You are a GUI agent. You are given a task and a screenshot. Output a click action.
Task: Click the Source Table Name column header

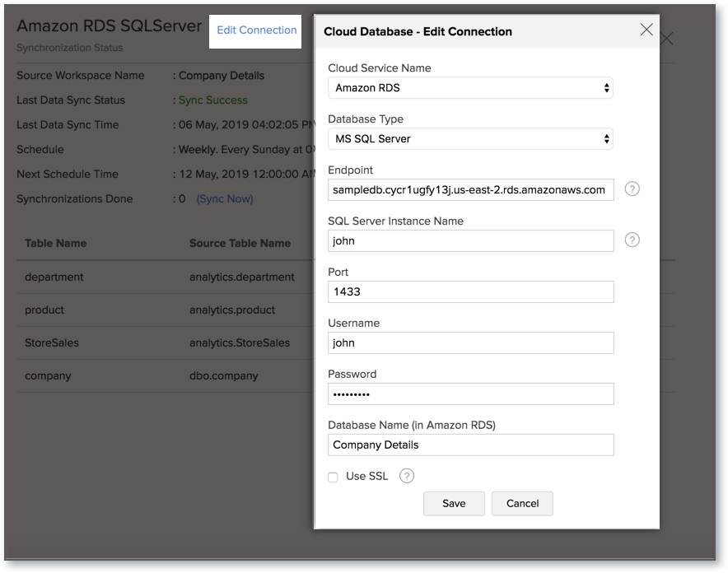point(240,243)
